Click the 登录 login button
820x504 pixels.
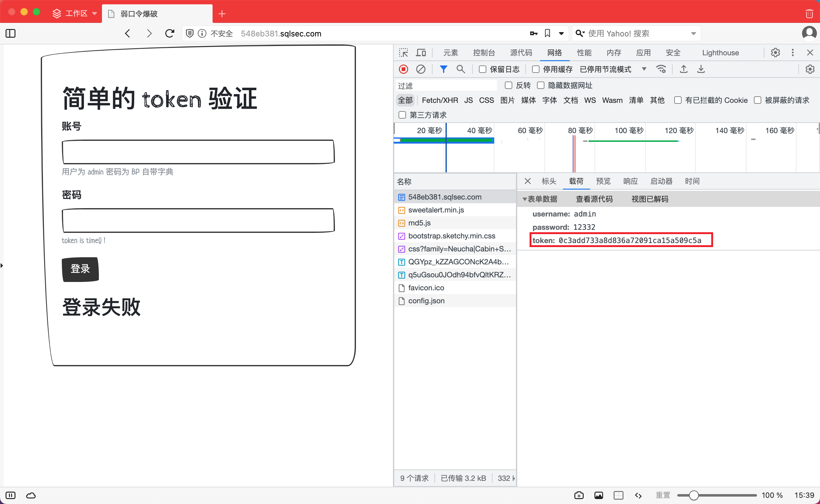[80, 269]
